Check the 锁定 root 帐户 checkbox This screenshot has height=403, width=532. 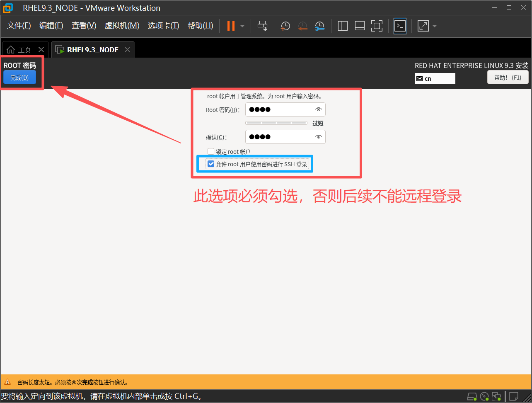click(211, 151)
